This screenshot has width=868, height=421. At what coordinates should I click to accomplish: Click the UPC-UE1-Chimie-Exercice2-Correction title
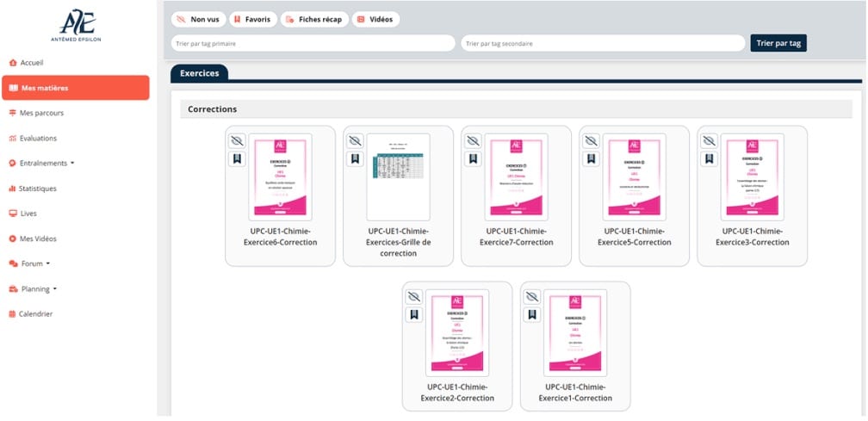tap(456, 393)
